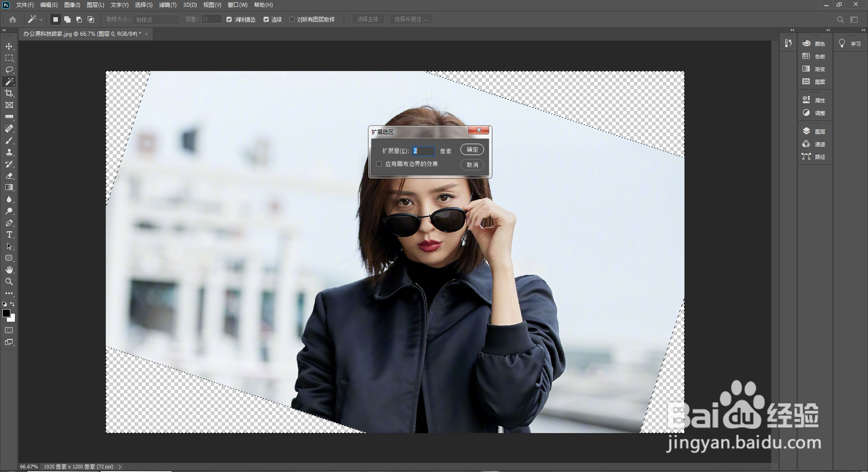The width and height of the screenshot is (868, 472).
Task: Click the 选择主体 button
Action: tap(368, 19)
